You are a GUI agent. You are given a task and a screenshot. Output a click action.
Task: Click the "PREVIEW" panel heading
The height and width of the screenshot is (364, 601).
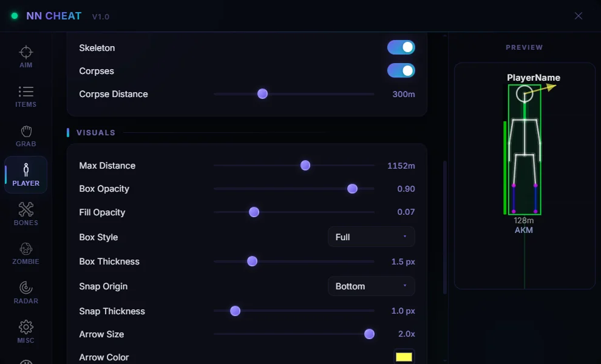(525, 47)
